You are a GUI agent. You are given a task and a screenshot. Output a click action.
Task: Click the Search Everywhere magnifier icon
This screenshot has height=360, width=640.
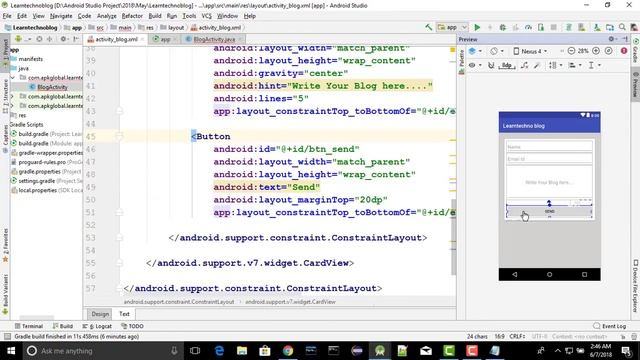(x=622, y=27)
